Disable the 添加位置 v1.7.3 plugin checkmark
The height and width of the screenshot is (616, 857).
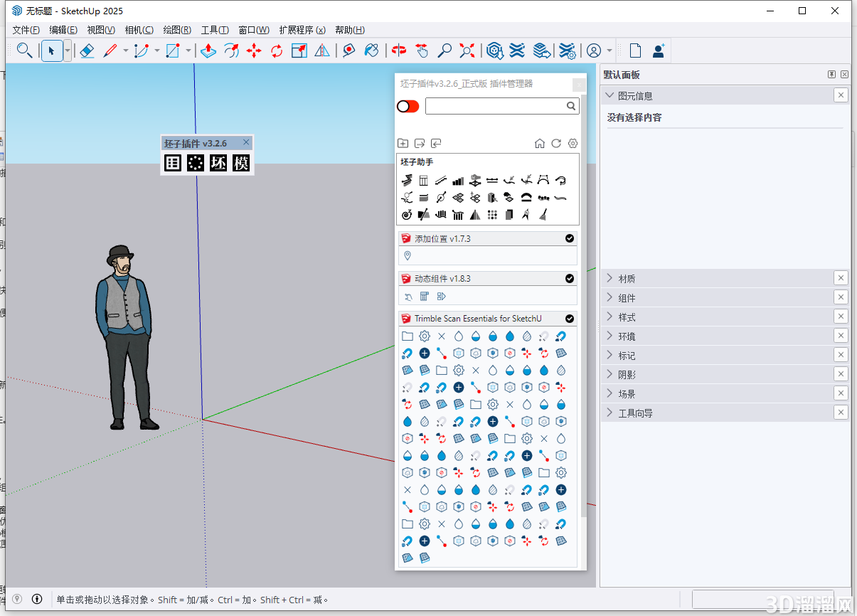click(x=569, y=238)
